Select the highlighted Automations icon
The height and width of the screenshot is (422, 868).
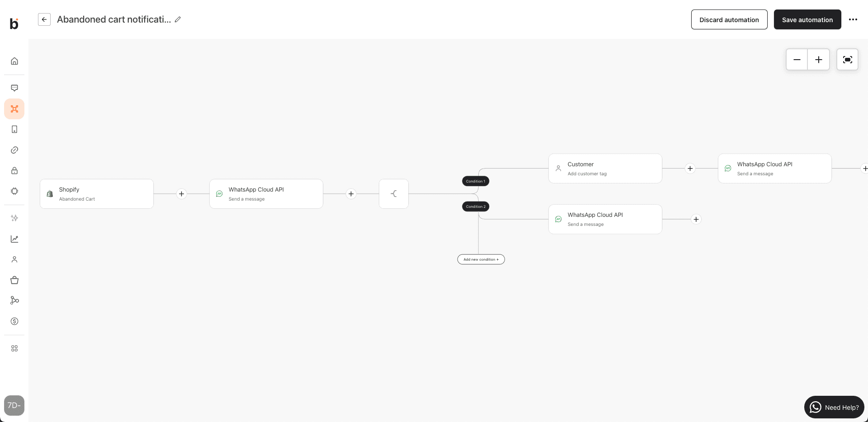(x=14, y=109)
